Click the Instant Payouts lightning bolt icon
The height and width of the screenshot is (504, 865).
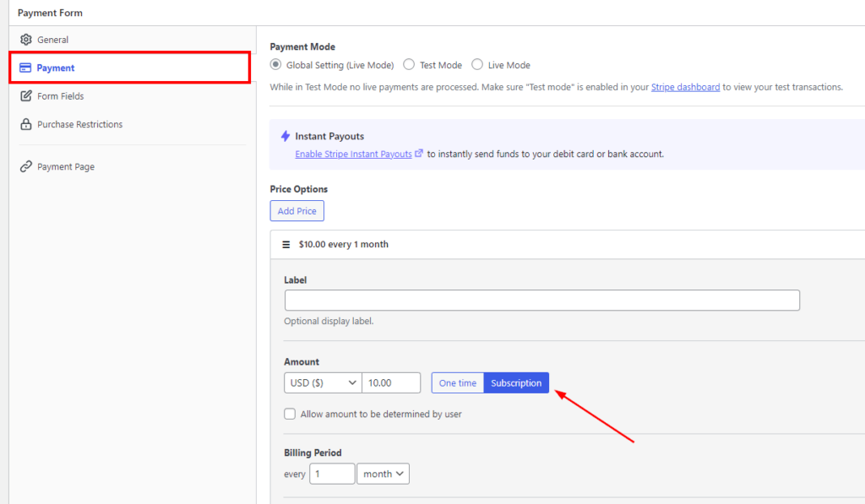pyautogui.click(x=286, y=136)
